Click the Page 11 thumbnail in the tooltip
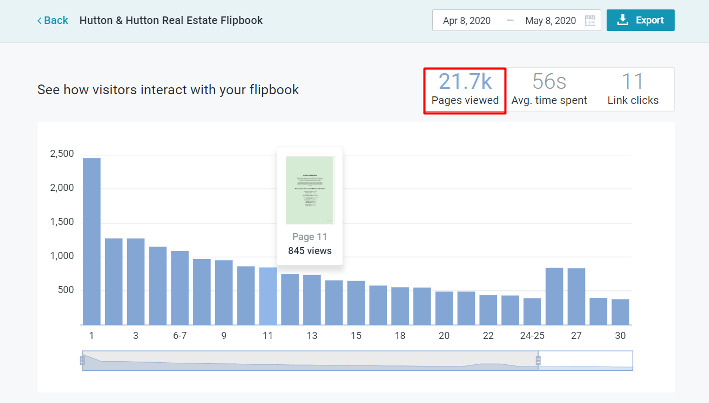This screenshot has width=709, height=403. 310,190
